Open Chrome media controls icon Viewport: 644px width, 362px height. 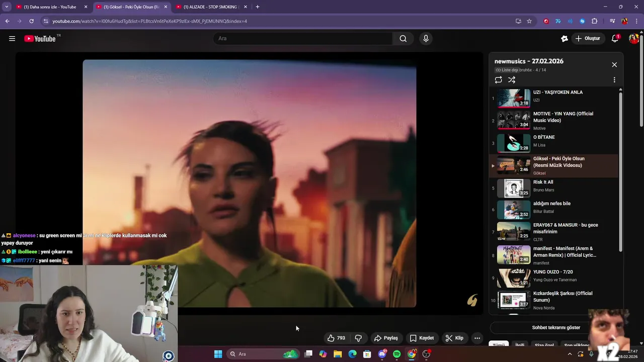[612, 21]
